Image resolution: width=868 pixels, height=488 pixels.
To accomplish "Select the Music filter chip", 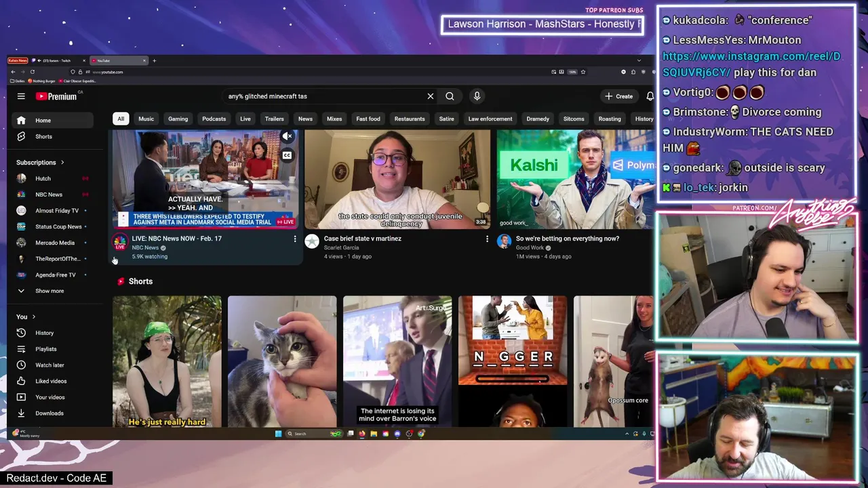I will 146,119.
